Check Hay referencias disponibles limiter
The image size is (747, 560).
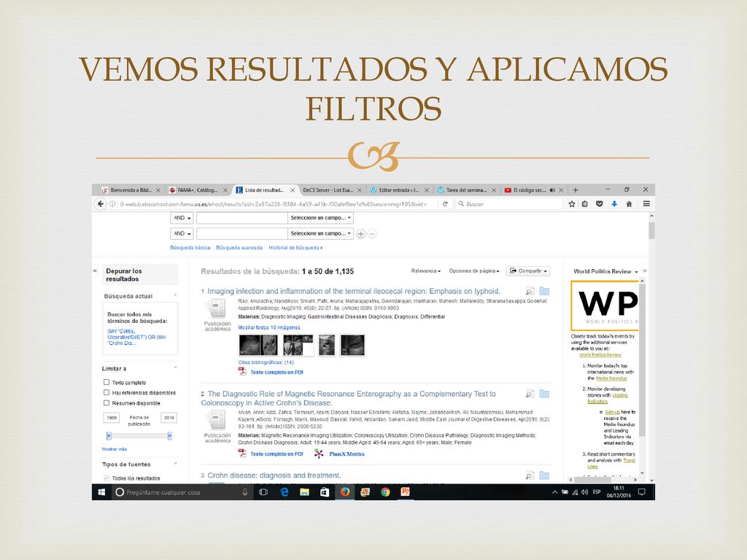(107, 392)
